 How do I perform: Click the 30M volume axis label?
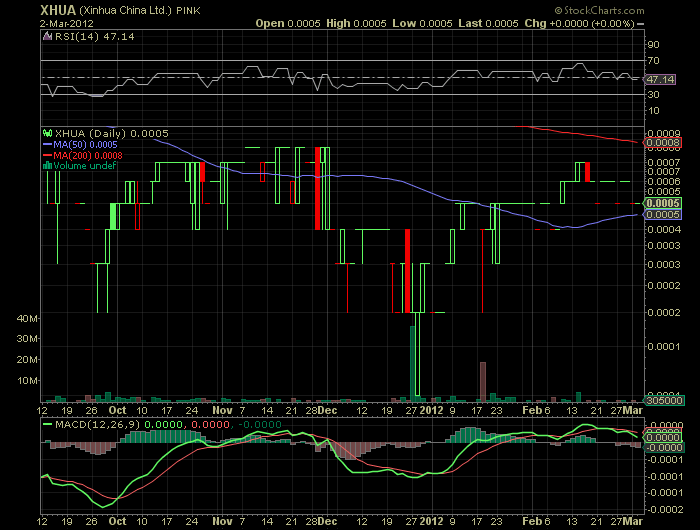[27, 338]
